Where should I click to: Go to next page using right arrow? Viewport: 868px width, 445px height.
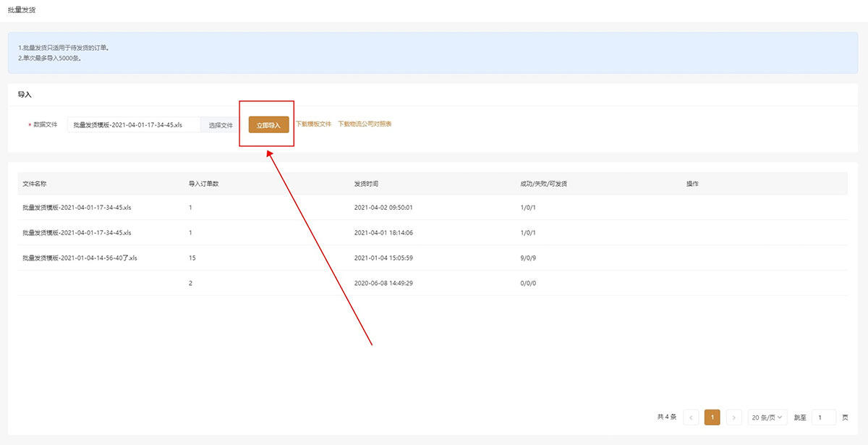733,418
